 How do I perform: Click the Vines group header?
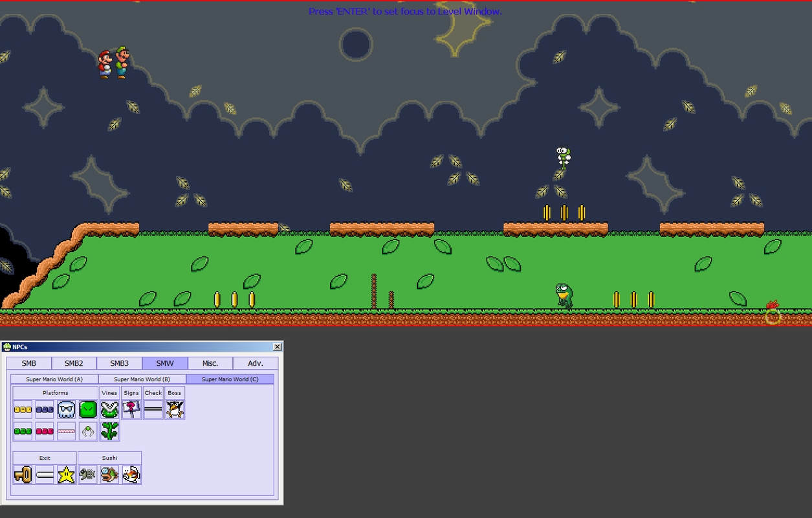(109, 392)
